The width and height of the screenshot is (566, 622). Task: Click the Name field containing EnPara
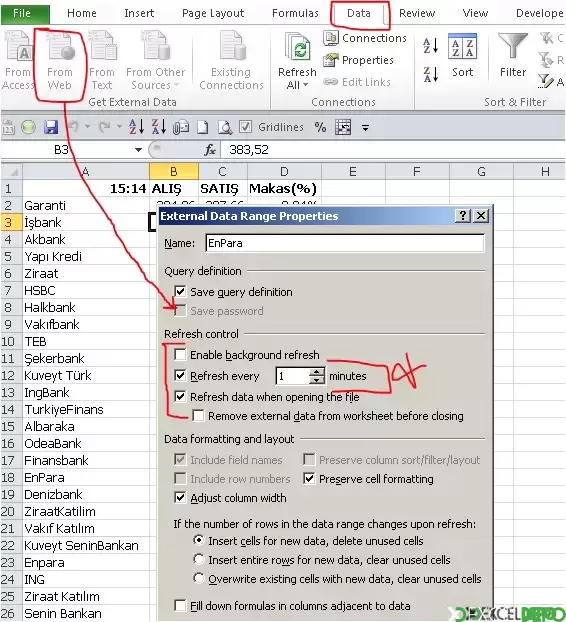point(345,243)
